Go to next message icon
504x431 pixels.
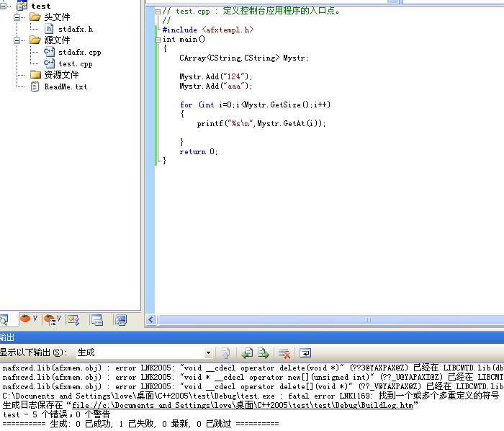264,353
